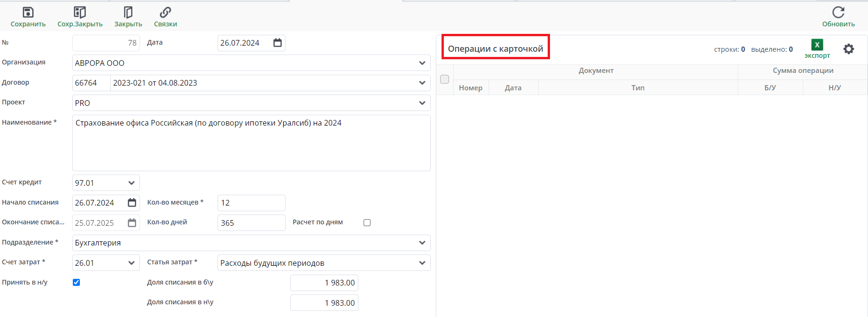Screen dimensions: 868x317
Task: Toggle the Расчет по дням checkbox
Action: [367, 223]
